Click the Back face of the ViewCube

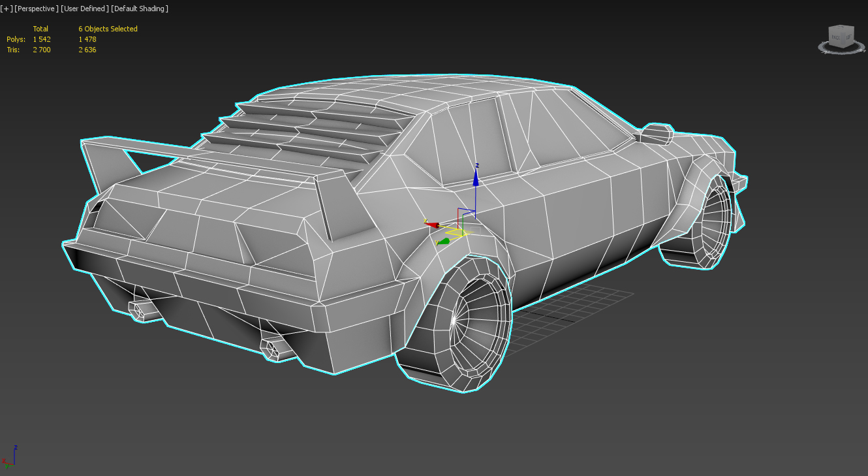pyautogui.click(x=836, y=37)
